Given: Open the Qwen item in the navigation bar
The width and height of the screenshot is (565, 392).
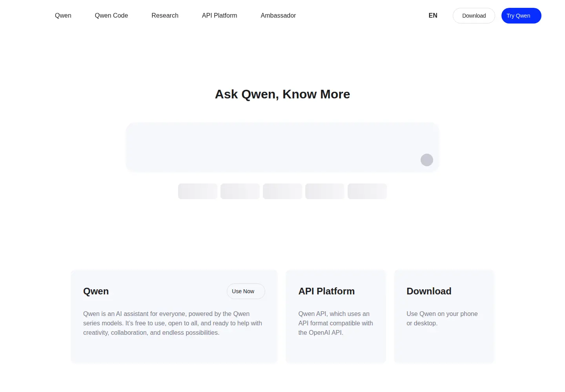Looking at the screenshot, I should (x=63, y=16).
